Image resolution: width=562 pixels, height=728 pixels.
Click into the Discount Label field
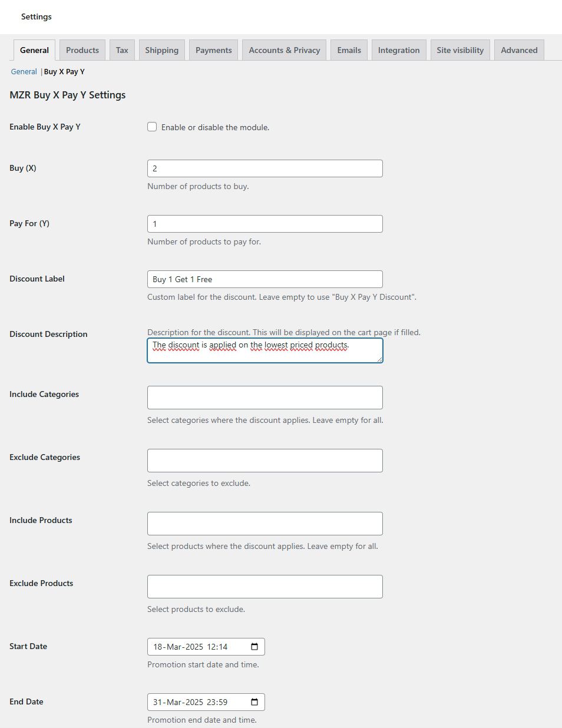click(x=265, y=279)
